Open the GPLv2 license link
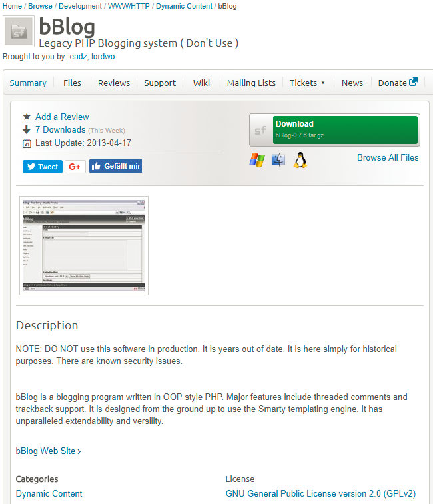This screenshot has height=504, width=433. (320, 494)
